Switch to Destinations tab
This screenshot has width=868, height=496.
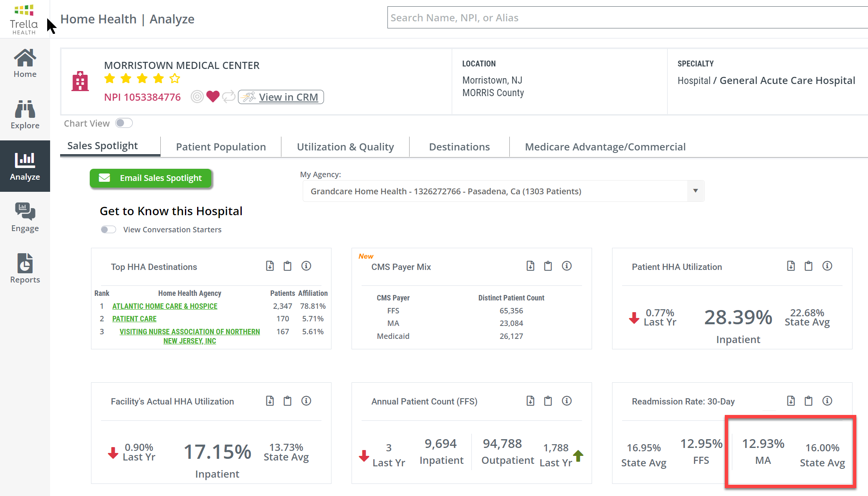[x=459, y=147]
